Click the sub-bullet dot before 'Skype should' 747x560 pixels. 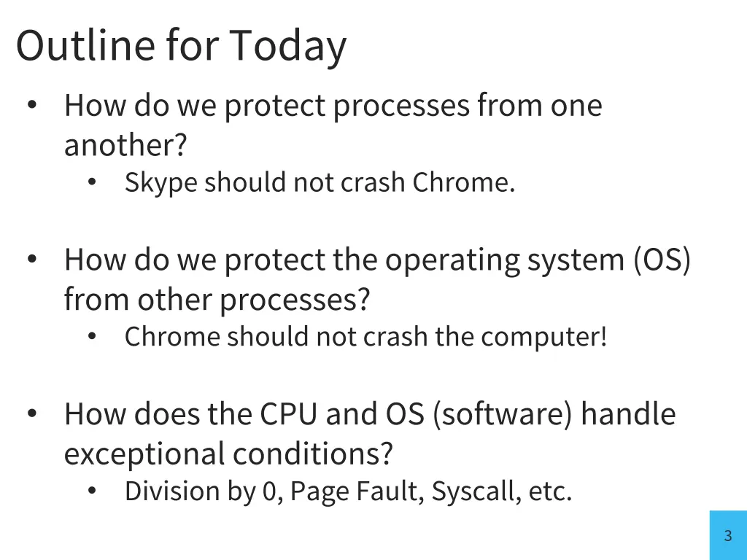coord(93,182)
